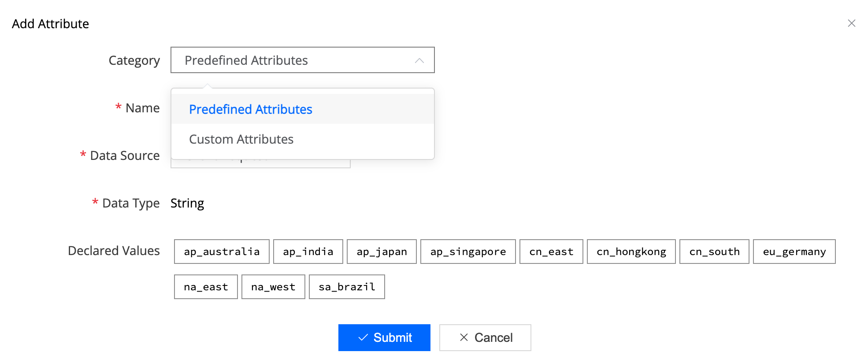Click the Cancel button
The width and height of the screenshot is (868, 363).
pos(485,337)
